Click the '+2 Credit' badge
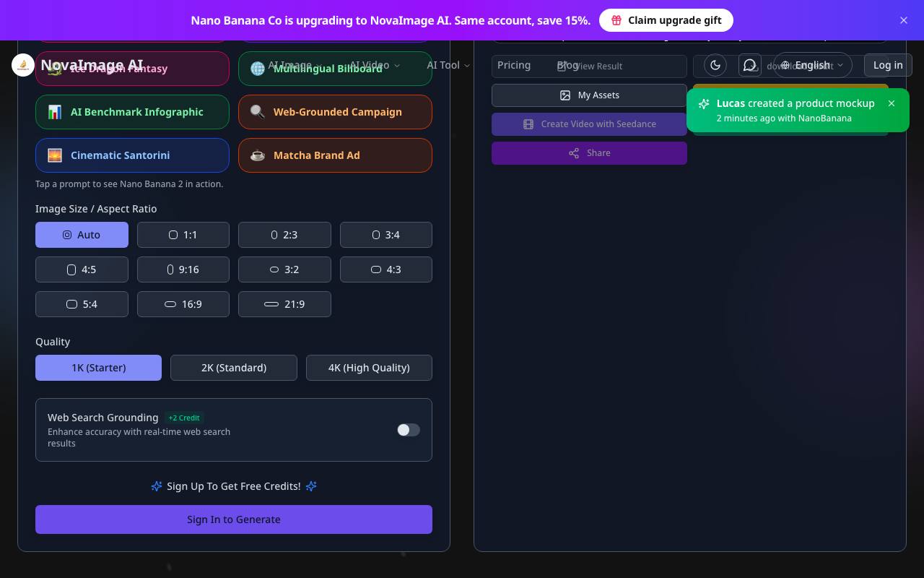 [184, 418]
